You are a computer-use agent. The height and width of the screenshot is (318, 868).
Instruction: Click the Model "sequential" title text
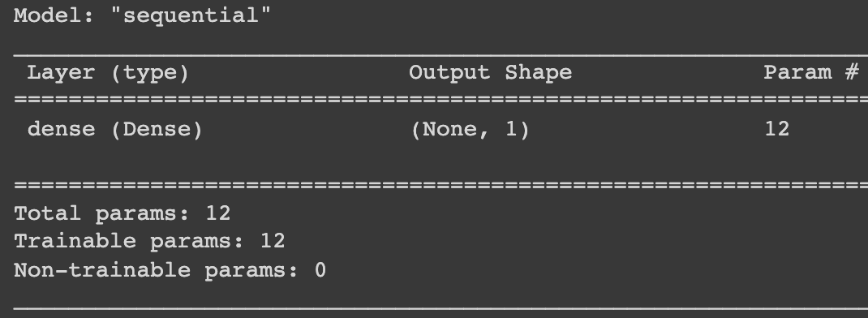pos(142,15)
